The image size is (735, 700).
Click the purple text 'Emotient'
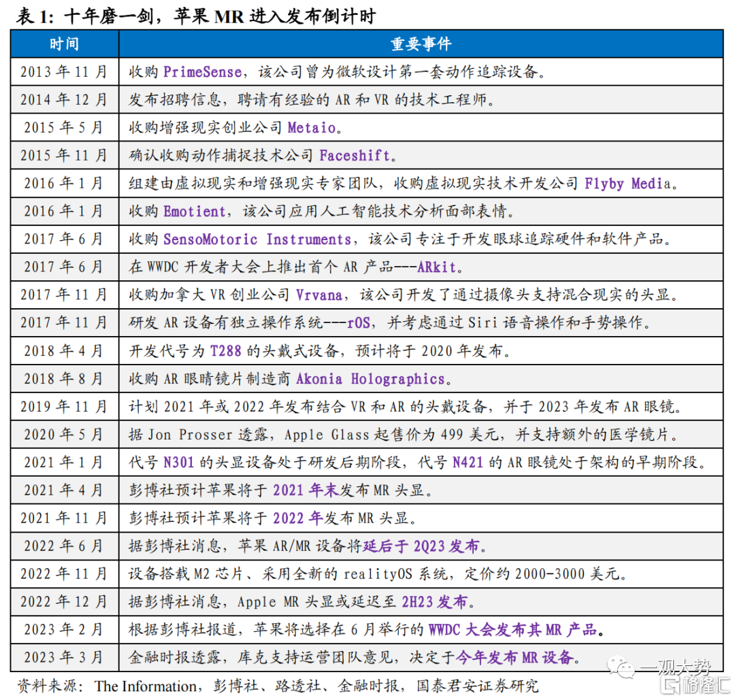195,212
